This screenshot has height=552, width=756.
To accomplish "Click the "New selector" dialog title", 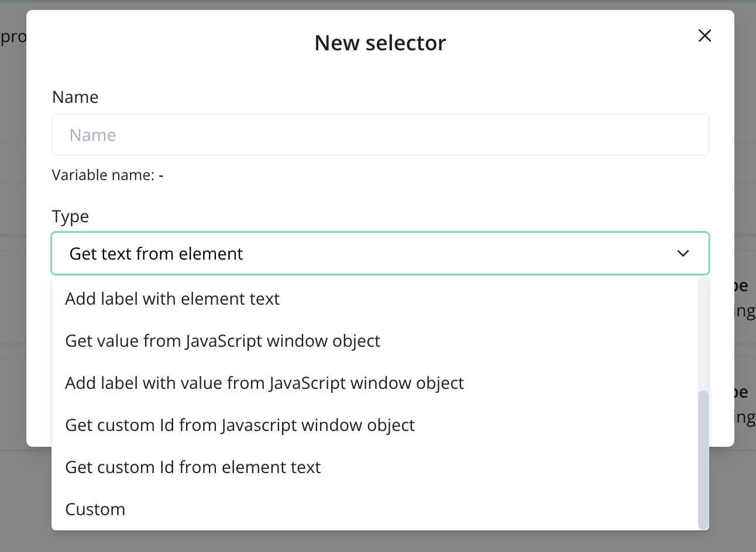I will (380, 43).
